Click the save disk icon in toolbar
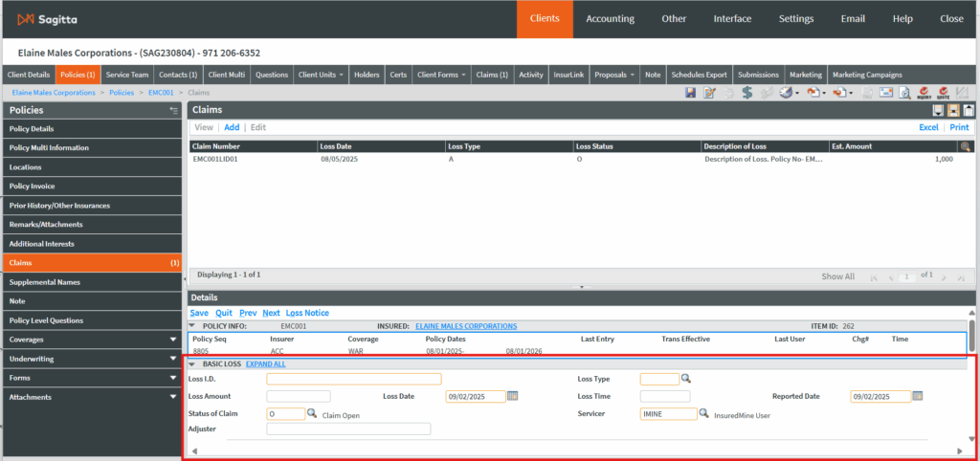This screenshot has width=980, height=461. (x=691, y=93)
